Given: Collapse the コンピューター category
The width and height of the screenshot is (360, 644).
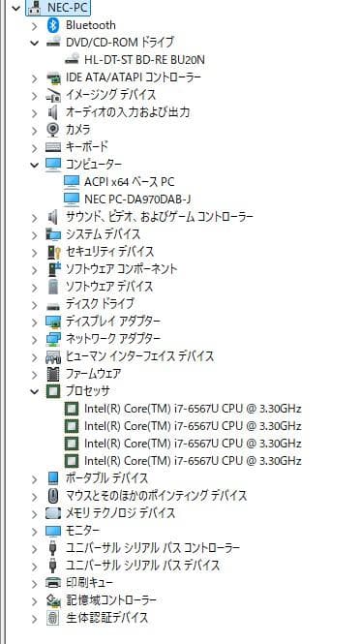Looking at the screenshot, I should point(35,165).
